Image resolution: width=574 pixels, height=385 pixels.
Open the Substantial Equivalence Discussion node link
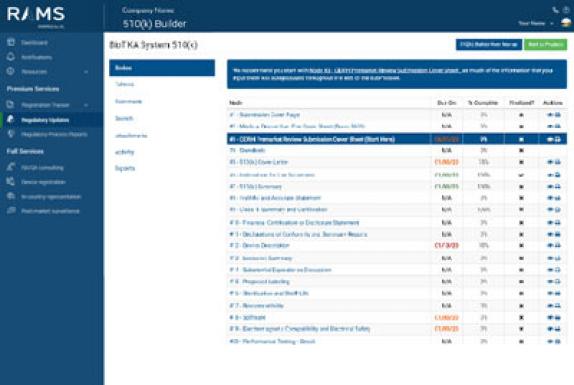(280, 270)
